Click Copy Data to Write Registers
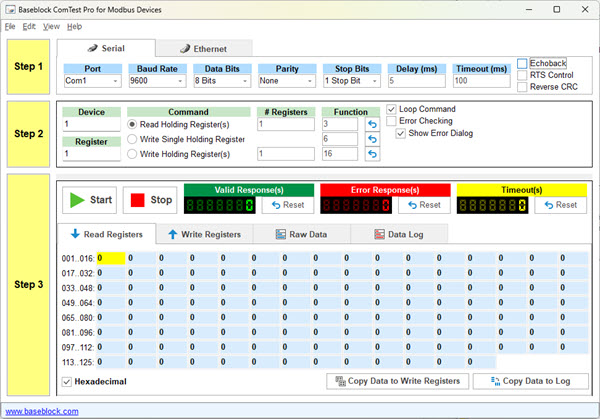 396,381
